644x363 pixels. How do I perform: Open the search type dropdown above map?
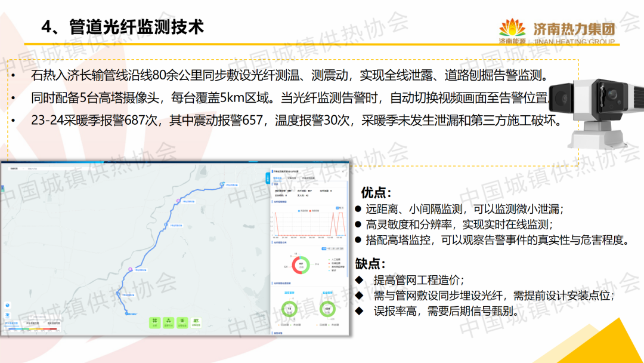point(14,169)
